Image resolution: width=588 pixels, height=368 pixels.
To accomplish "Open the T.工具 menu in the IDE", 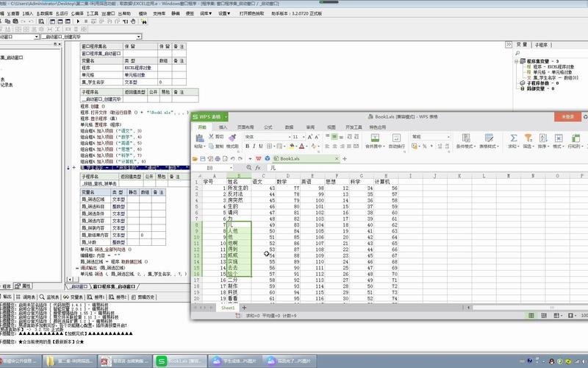I will click(93, 13).
